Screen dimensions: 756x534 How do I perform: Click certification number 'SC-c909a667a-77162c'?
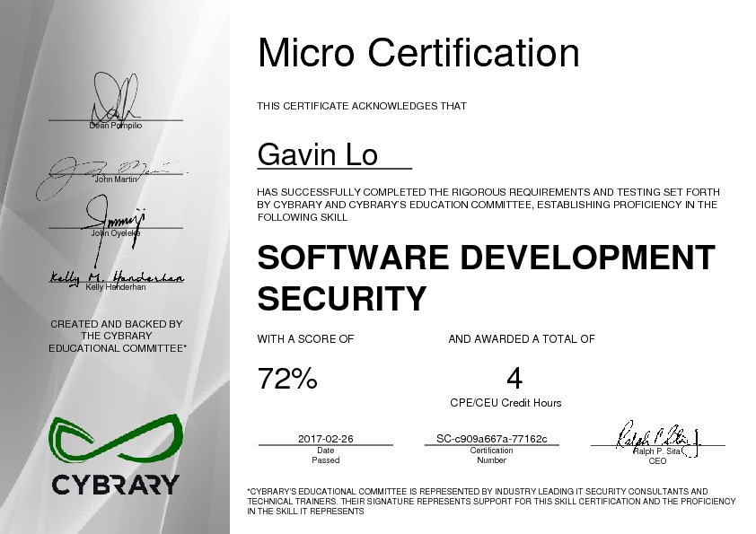pyautogui.click(x=492, y=439)
